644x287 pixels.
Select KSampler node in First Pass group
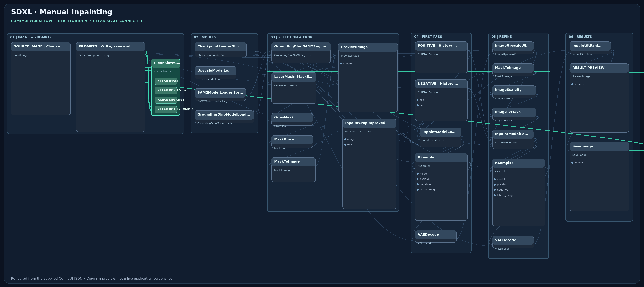pyautogui.click(x=441, y=187)
